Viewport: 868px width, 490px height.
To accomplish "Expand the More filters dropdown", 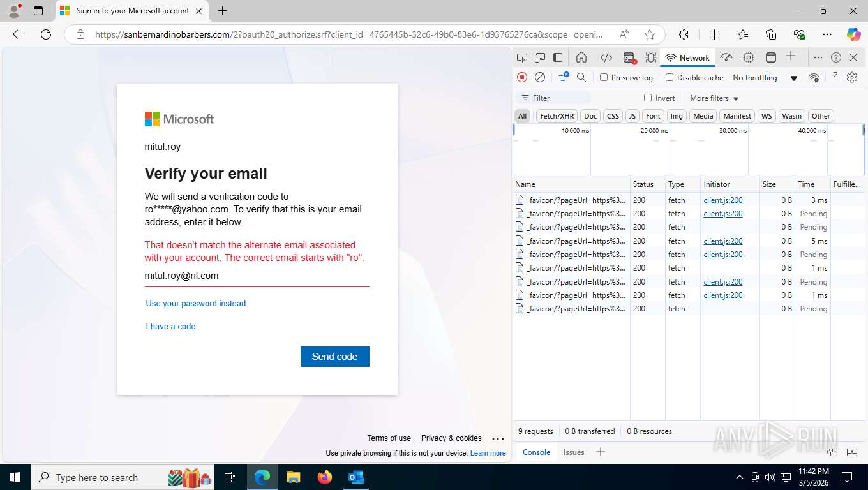I will [x=714, y=98].
